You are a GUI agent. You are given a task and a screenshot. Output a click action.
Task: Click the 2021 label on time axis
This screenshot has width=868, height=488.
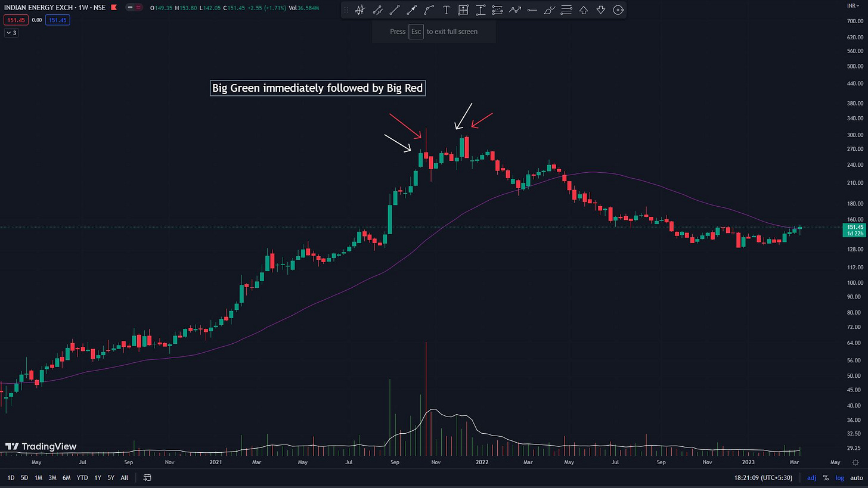(x=215, y=462)
